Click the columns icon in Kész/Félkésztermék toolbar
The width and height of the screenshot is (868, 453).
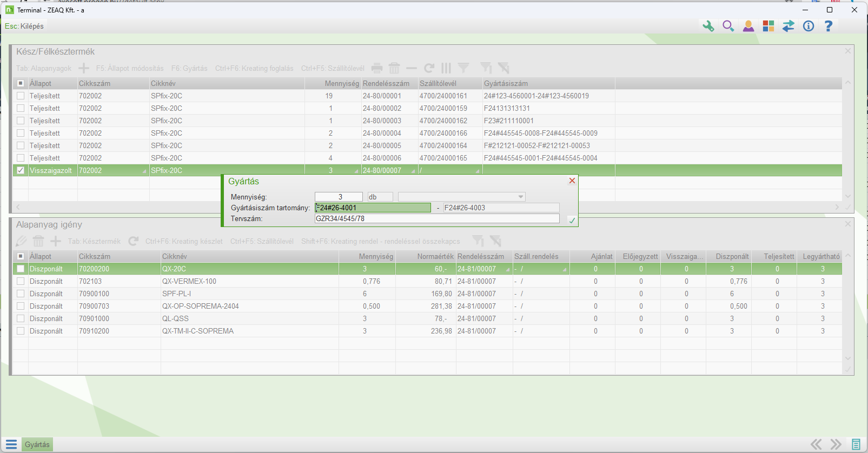(x=446, y=68)
